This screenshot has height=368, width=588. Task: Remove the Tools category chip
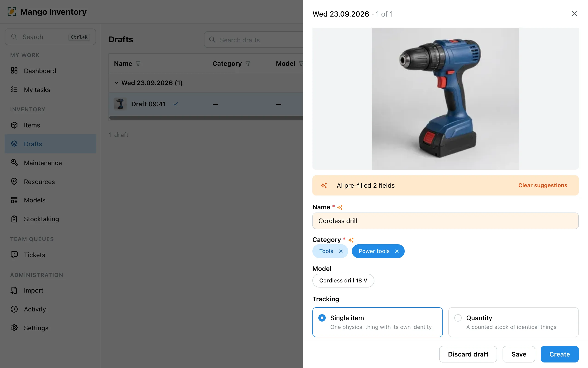[341, 251]
